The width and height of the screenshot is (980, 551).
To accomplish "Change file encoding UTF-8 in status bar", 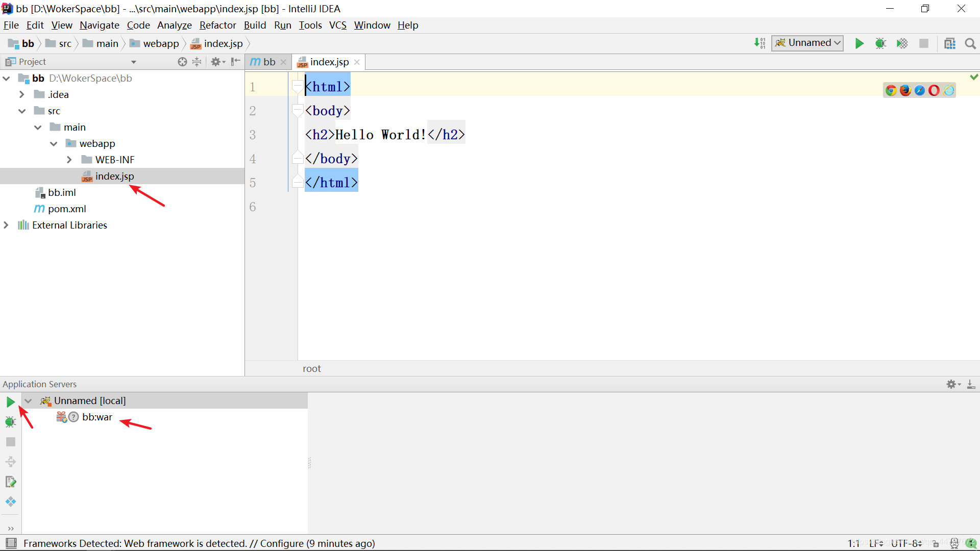I will point(906,543).
